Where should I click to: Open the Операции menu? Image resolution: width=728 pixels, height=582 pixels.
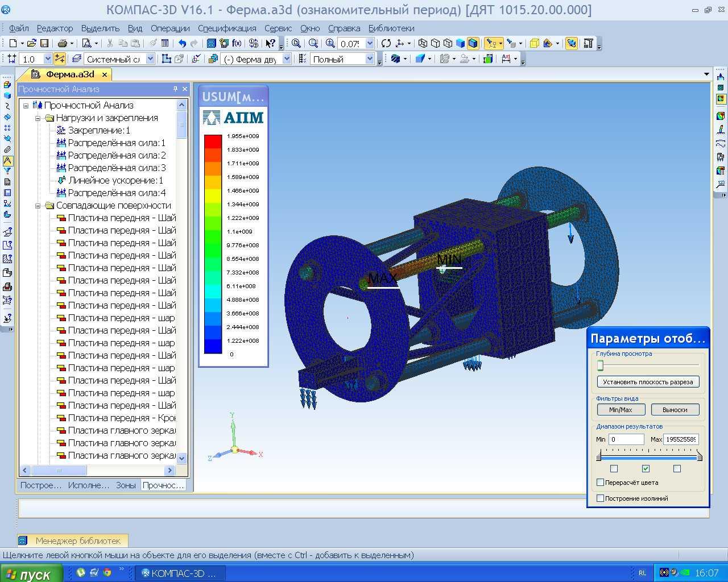coord(170,28)
